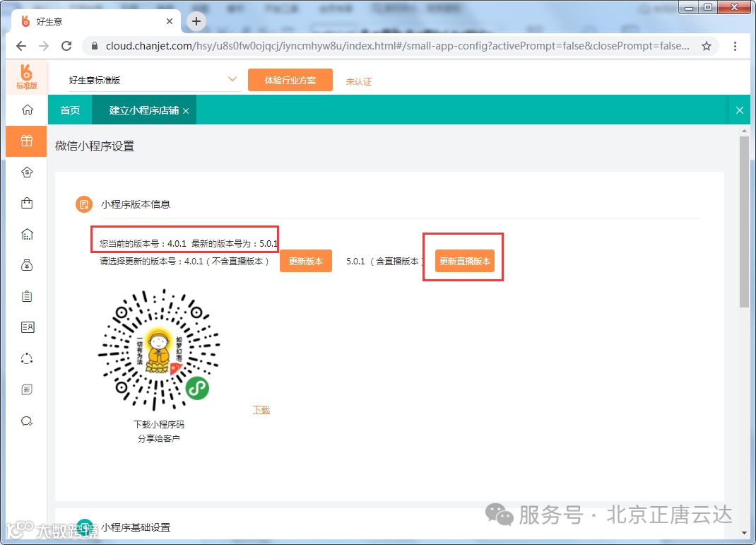Select the orange gift icon in sidebar

coord(27,141)
